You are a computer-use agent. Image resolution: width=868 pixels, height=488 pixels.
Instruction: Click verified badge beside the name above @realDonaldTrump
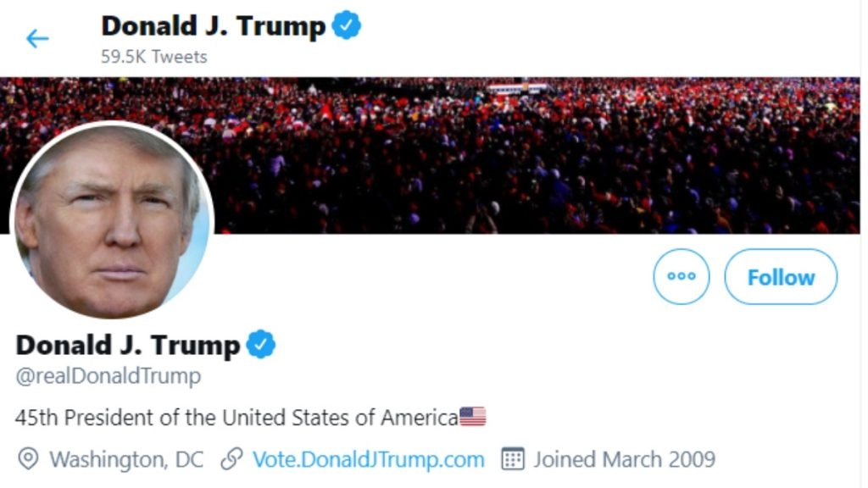(261, 345)
